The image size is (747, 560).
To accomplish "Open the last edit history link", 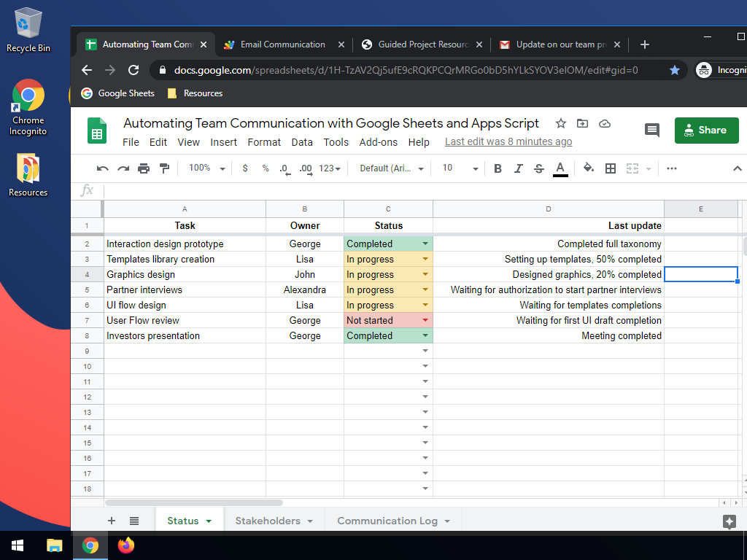I will click(508, 142).
